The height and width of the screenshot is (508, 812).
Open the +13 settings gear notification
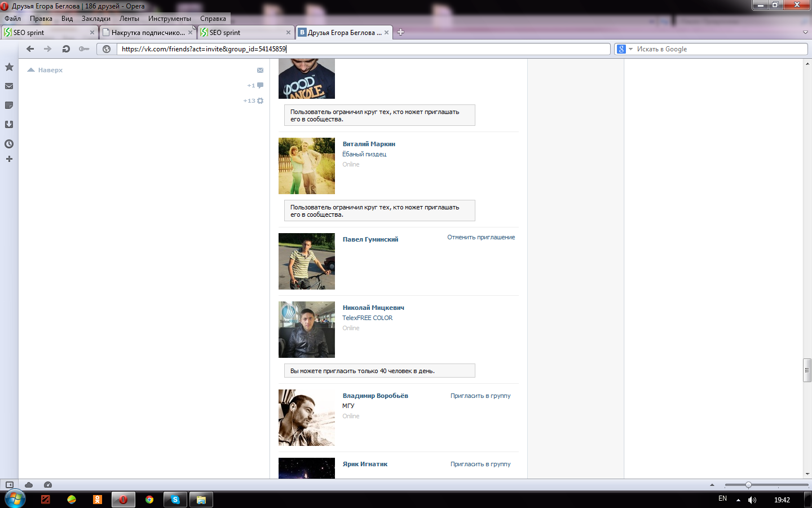253,101
